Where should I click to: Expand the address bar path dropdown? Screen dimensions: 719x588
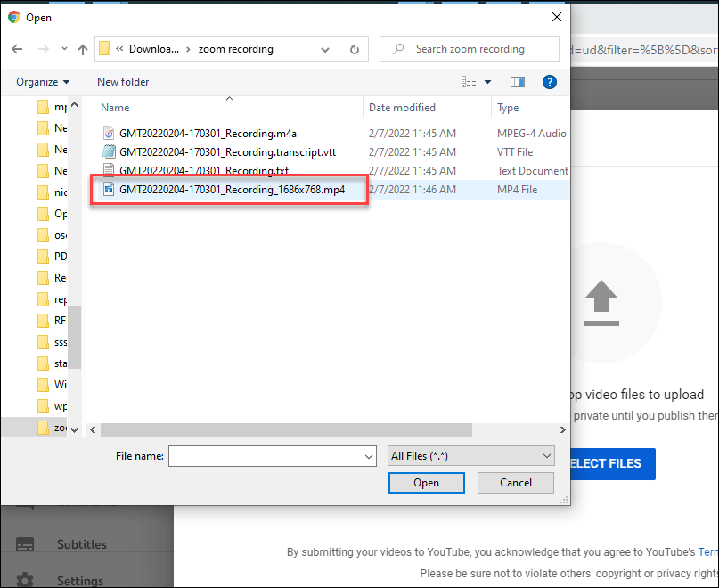coord(325,50)
